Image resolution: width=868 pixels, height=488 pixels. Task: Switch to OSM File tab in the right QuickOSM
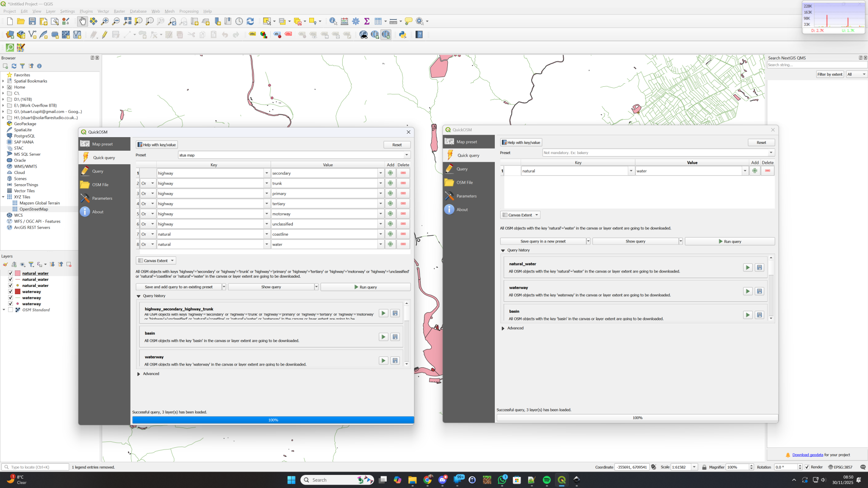(469, 182)
